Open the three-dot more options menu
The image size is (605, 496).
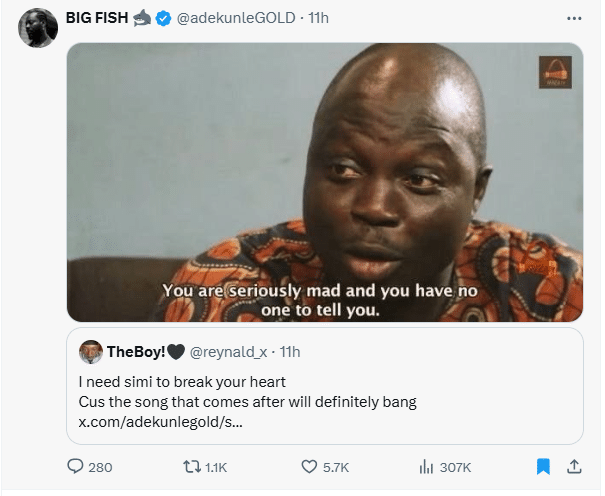[x=574, y=18]
